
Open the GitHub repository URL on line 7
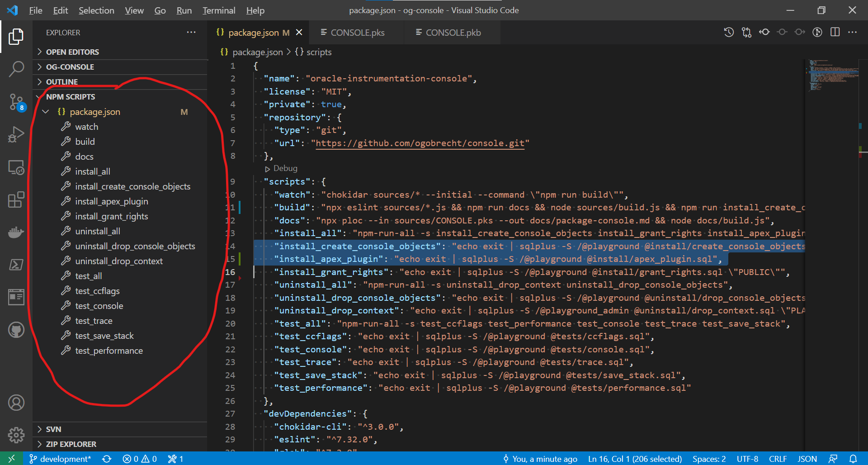point(421,143)
